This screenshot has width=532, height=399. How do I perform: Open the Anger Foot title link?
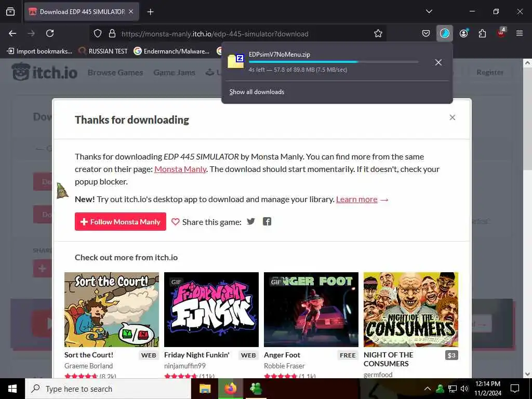click(282, 355)
